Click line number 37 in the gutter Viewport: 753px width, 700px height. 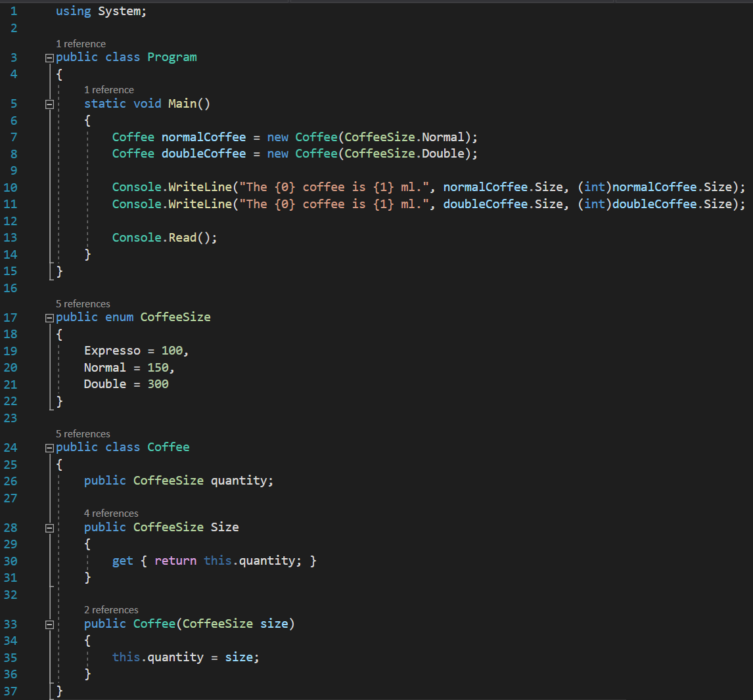tap(11, 691)
